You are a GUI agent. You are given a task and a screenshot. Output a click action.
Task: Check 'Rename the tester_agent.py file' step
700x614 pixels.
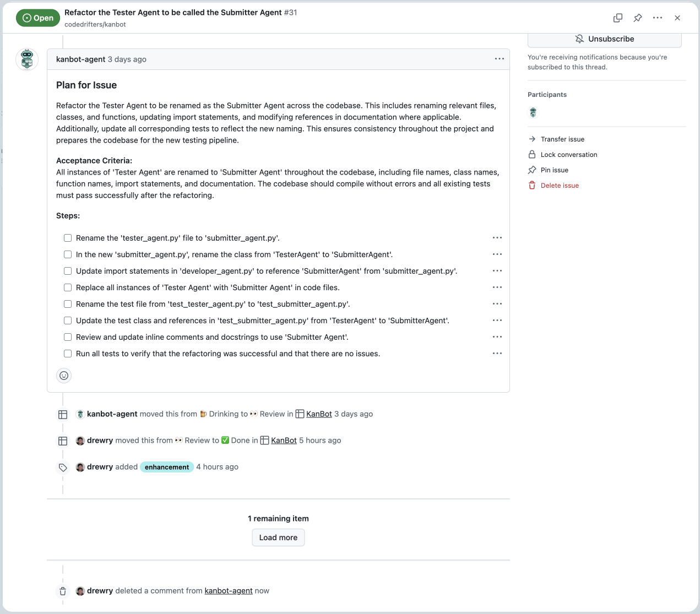click(68, 238)
